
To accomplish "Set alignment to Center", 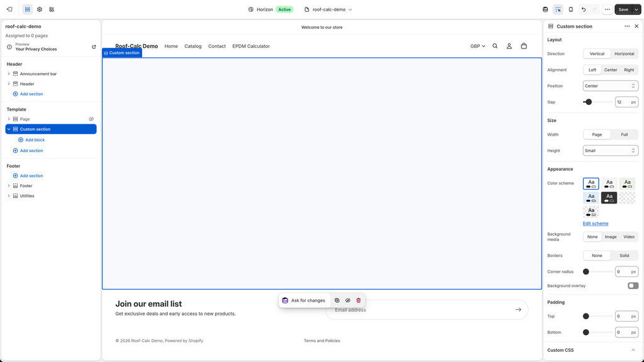I will (x=610, y=70).
